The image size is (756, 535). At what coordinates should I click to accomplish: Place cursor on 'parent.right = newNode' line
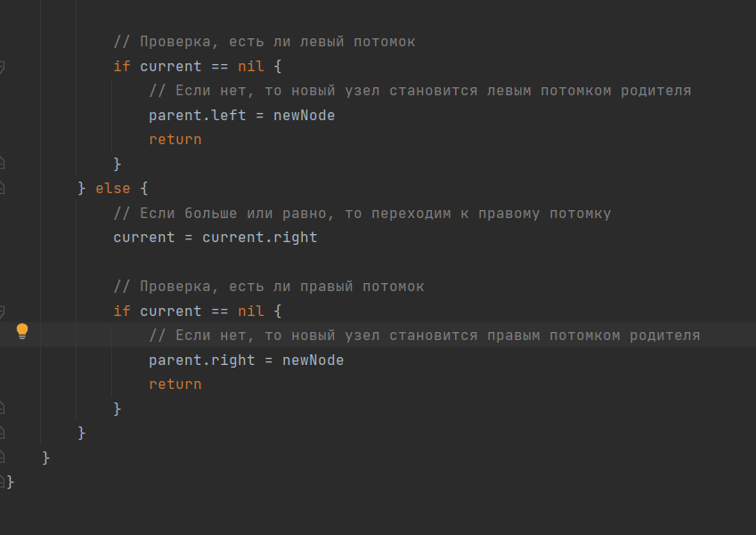point(246,360)
